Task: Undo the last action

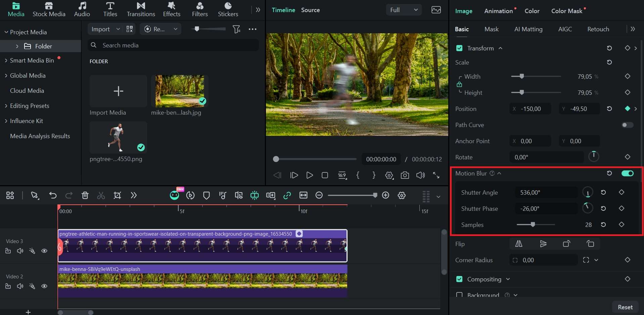Action: [x=53, y=195]
